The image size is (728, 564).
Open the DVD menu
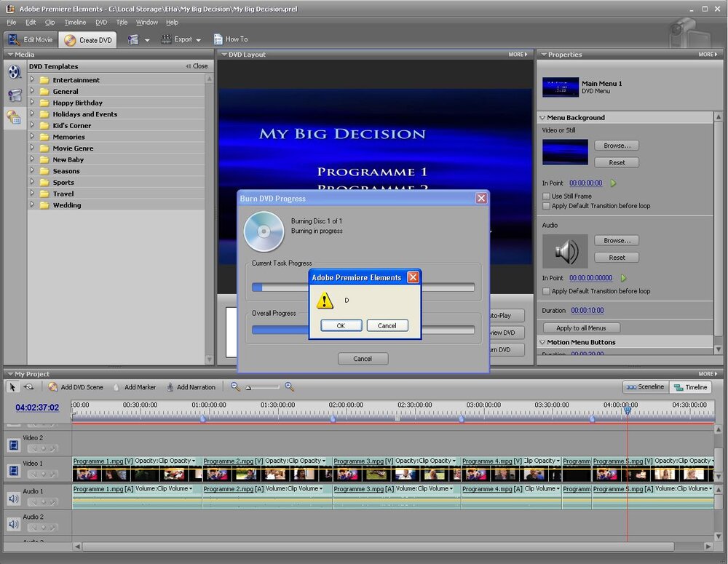click(x=101, y=23)
